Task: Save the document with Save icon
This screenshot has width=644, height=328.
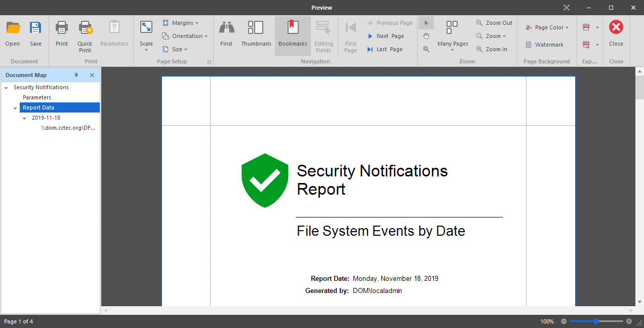Action: pyautogui.click(x=35, y=28)
